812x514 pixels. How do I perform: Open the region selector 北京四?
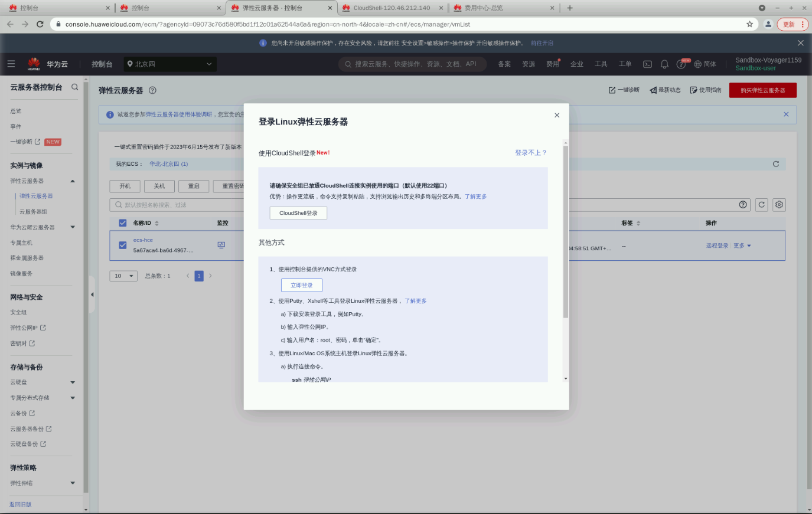click(170, 64)
